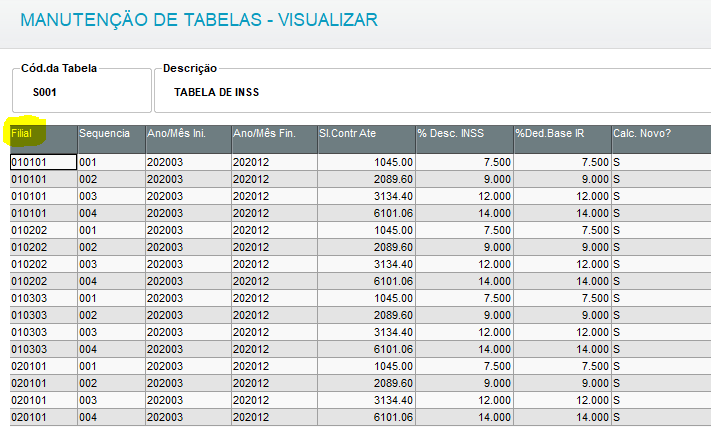This screenshot has height=427, width=711.
Task: Select Filial cell 010101 in sequence 004 row
Action: 44,214
